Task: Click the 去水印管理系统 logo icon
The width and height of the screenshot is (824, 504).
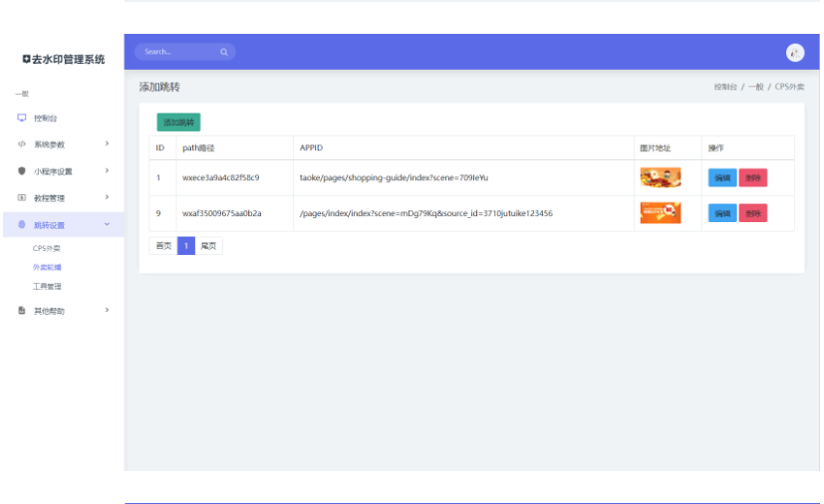Action: (26, 60)
